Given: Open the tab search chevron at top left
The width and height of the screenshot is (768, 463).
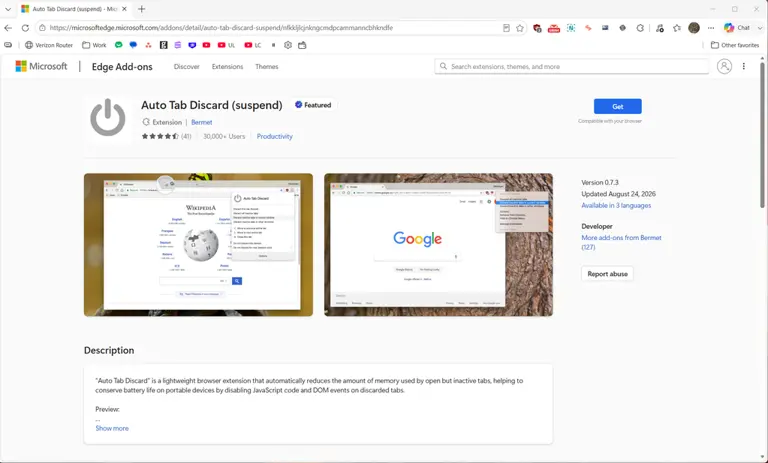Looking at the screenshot, I should tap(8, 9).
